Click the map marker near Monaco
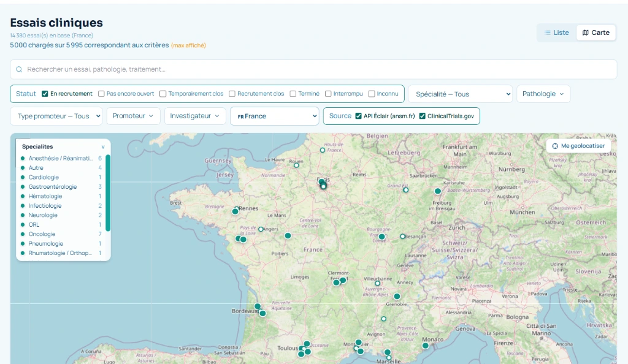Screen dimensions: 628x364 tap(425, 346)
